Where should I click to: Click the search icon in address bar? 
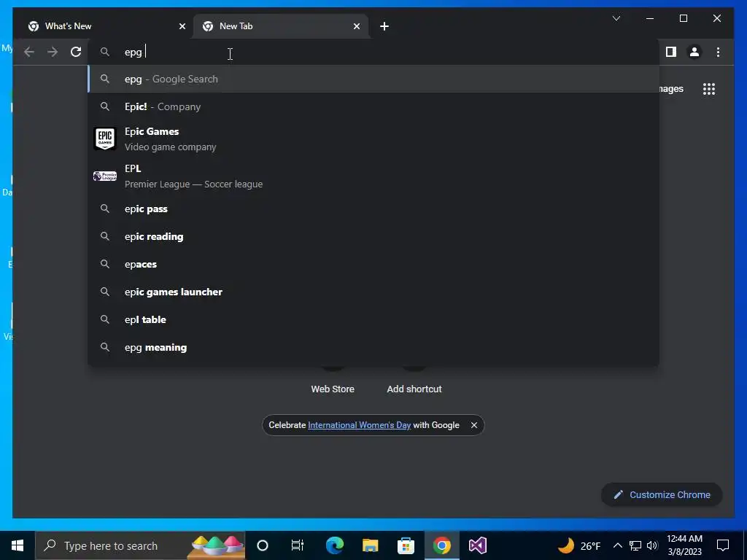click(x=105, y=52)
